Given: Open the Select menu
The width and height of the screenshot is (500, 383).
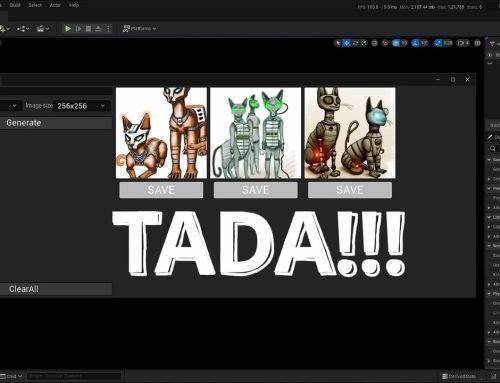Looking at the screenshot, I should click(35, 5).
